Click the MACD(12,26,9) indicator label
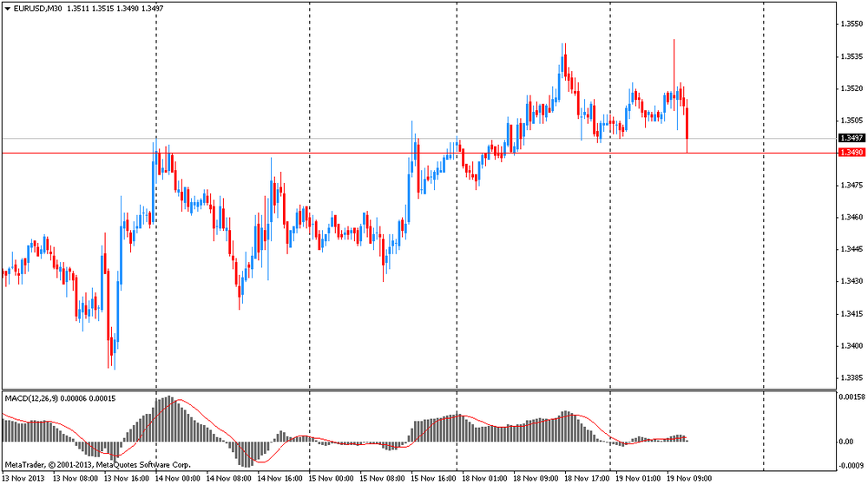The image size is (868, 485). tap(34, 398)
